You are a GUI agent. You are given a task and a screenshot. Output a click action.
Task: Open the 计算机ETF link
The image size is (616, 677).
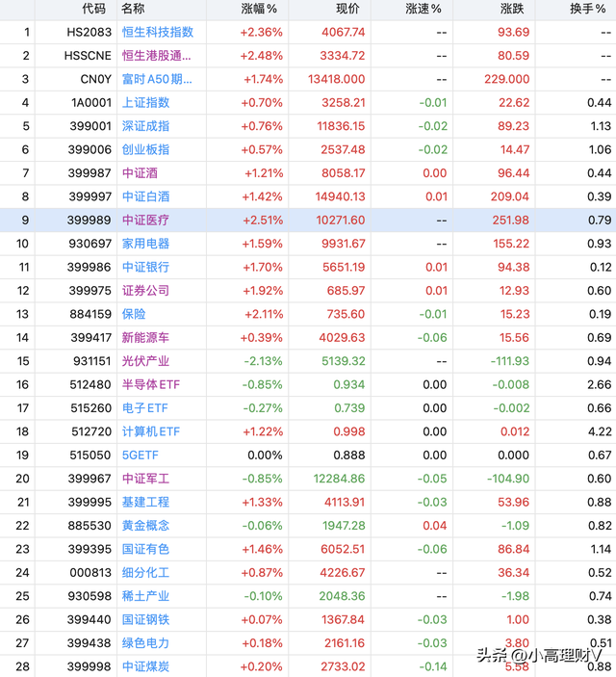click(151, 431)
